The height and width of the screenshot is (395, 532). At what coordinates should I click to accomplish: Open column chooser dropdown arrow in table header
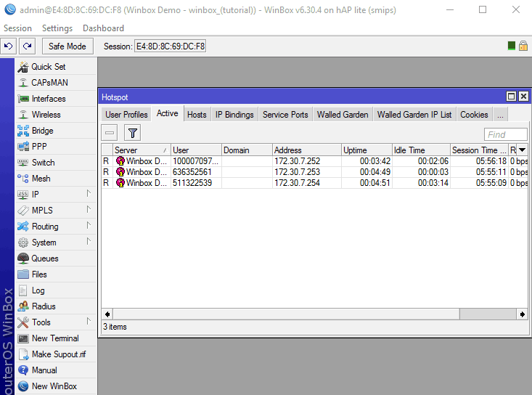coord(522,150)
